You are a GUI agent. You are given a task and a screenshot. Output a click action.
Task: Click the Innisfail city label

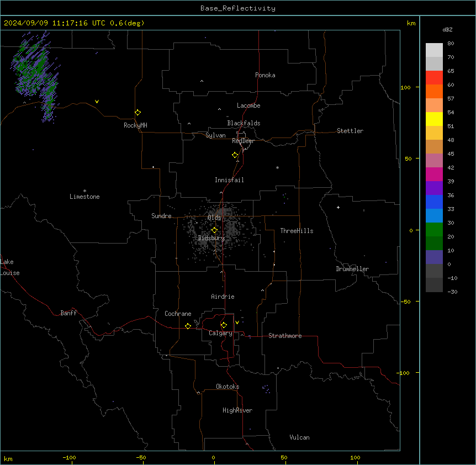coord(229,180)
